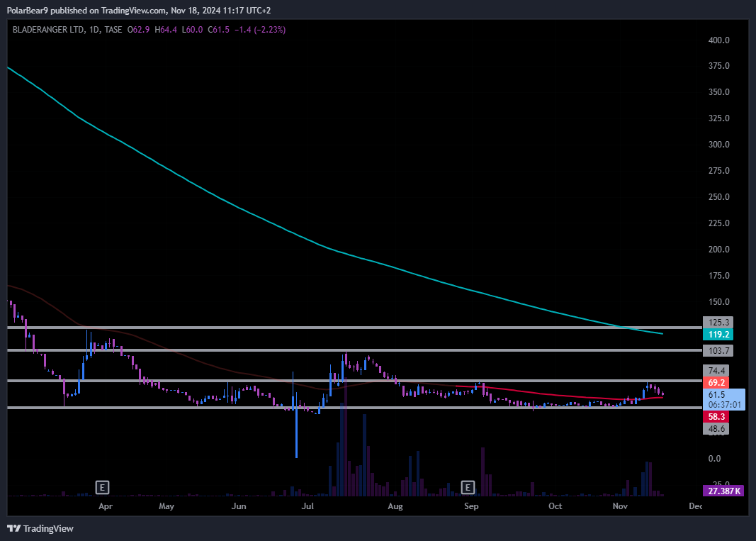756x541 pixels.
Task: Click the 250.0 price axis tick
Action: tap(718, 197)
